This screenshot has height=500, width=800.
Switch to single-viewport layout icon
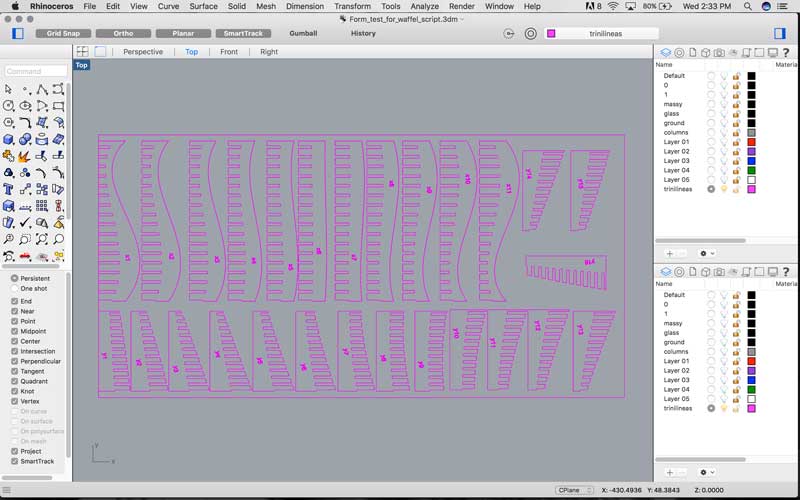point(101,52)
